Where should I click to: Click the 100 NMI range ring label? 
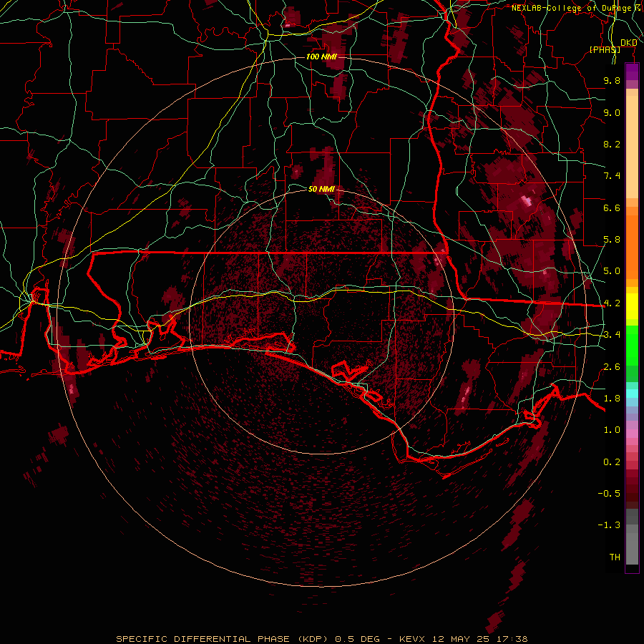321,57
